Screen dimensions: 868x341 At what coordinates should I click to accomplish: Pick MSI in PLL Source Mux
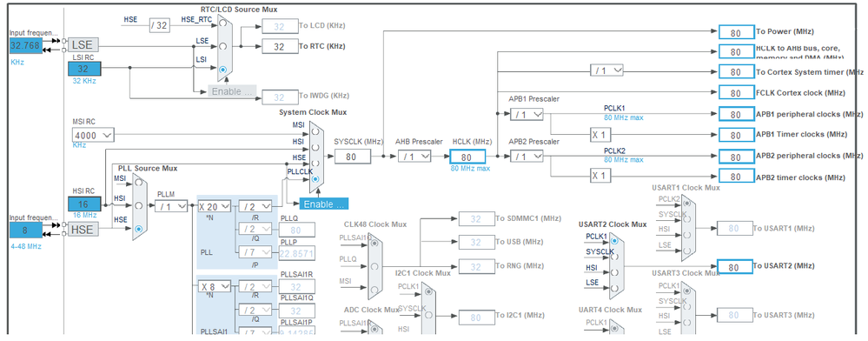[x=138, y=183]
